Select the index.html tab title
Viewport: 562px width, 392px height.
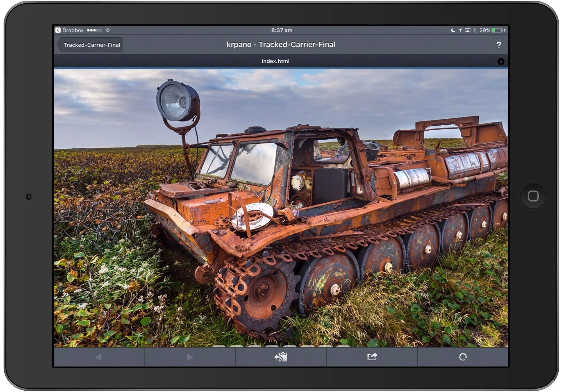coord(275,61)
